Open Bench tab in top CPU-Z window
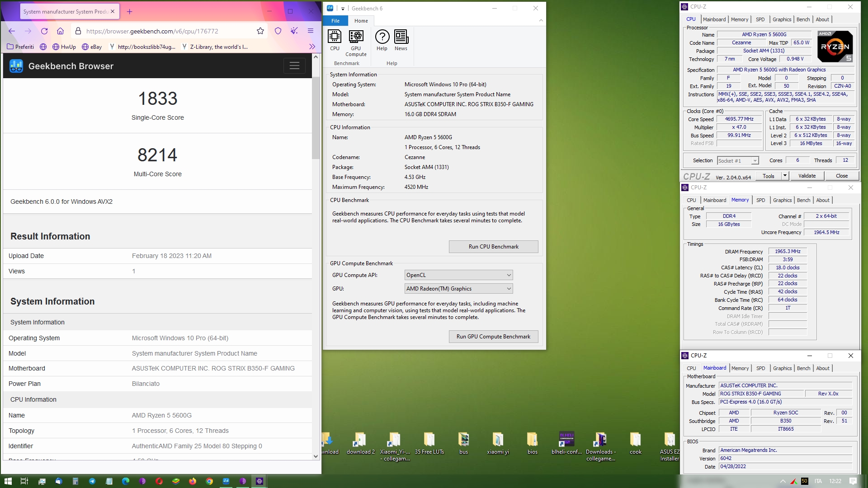 [803, 19]
